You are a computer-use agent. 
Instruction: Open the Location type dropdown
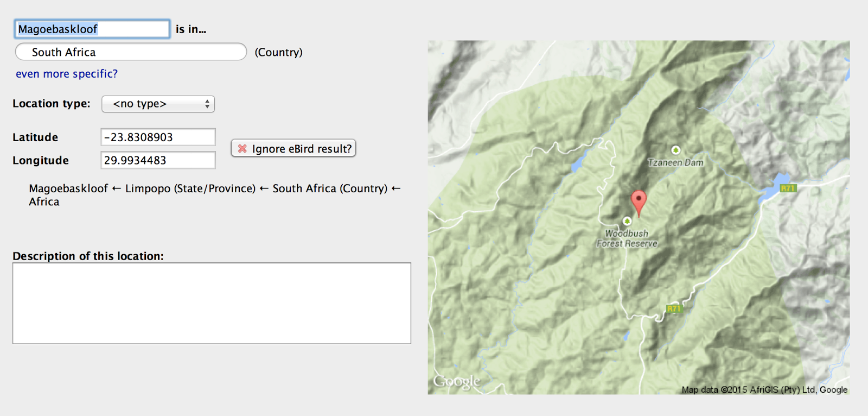tap(158, 104)
